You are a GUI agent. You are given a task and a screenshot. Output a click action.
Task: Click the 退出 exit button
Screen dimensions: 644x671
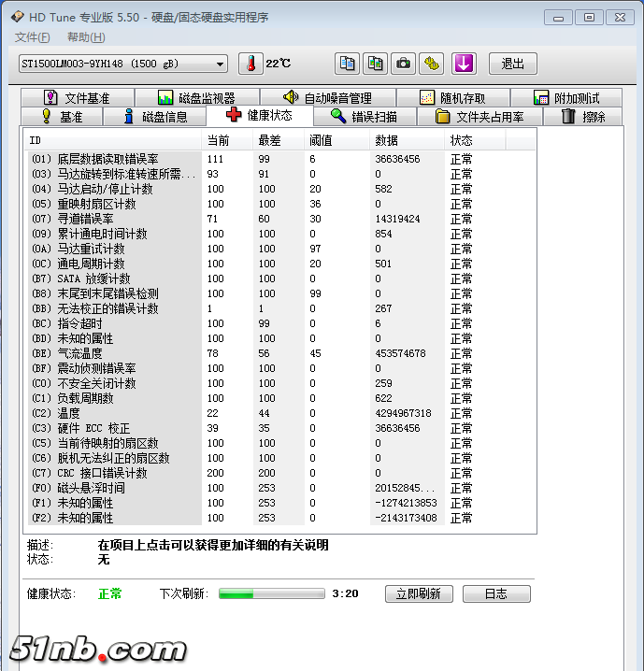coord(512,64)
